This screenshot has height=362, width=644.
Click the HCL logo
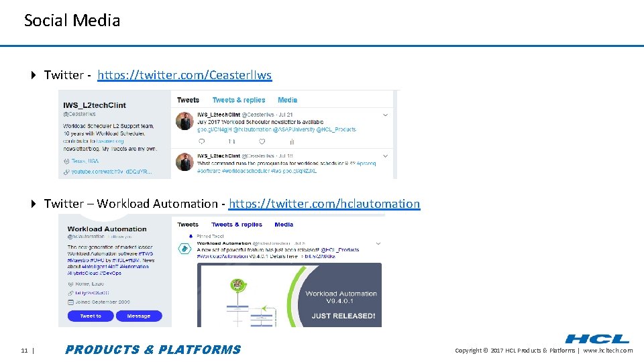tap(597, 339)
